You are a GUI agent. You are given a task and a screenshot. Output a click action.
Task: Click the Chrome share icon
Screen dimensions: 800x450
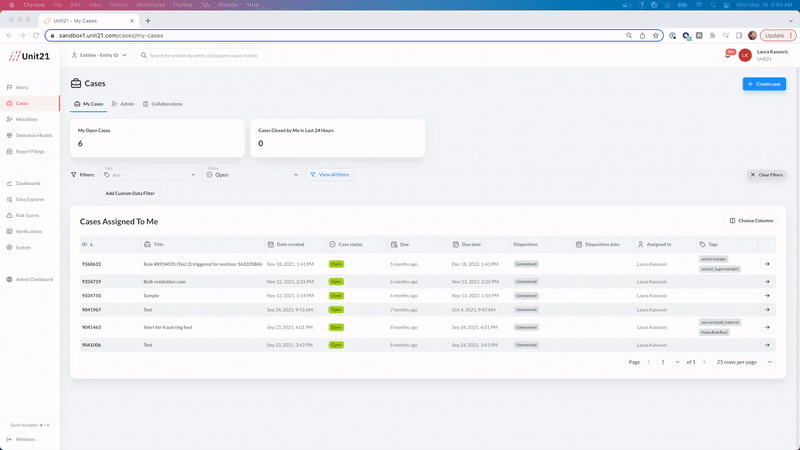pyautogui.click(x=642, y=35)
